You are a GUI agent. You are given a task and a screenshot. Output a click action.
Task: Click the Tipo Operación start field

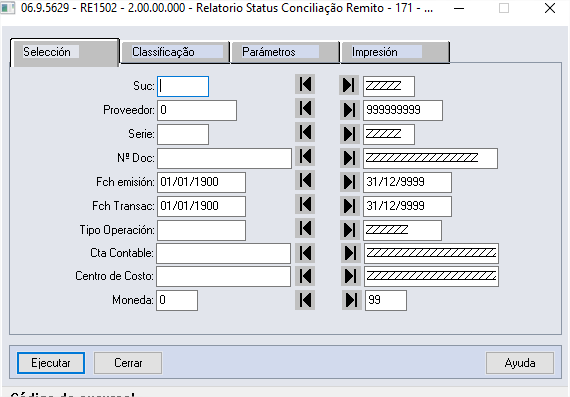coord(201,230)
